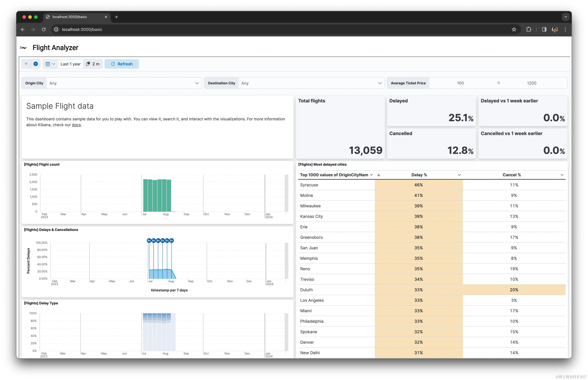Open the Cancel % column options chevron
Viewport: 588px width, 380px height.
point(562,175)
